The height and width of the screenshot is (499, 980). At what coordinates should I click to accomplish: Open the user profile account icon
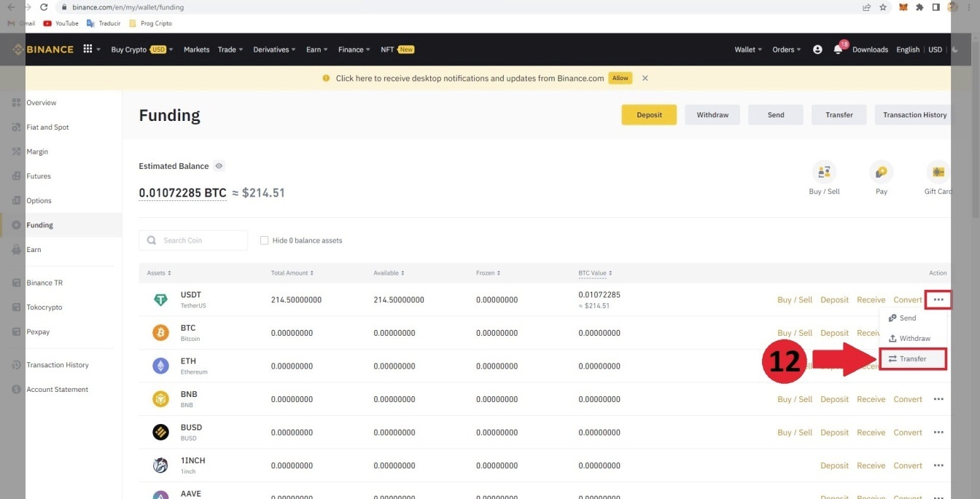(817, 50)
